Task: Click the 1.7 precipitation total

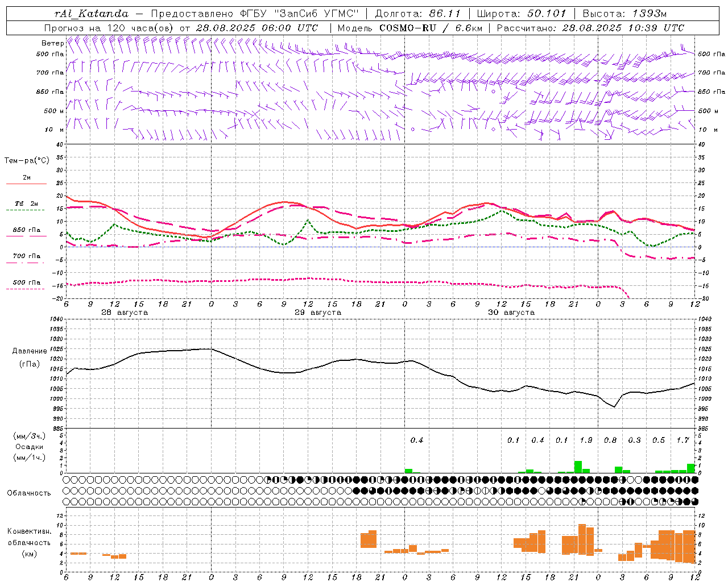Action: (682, 440)
